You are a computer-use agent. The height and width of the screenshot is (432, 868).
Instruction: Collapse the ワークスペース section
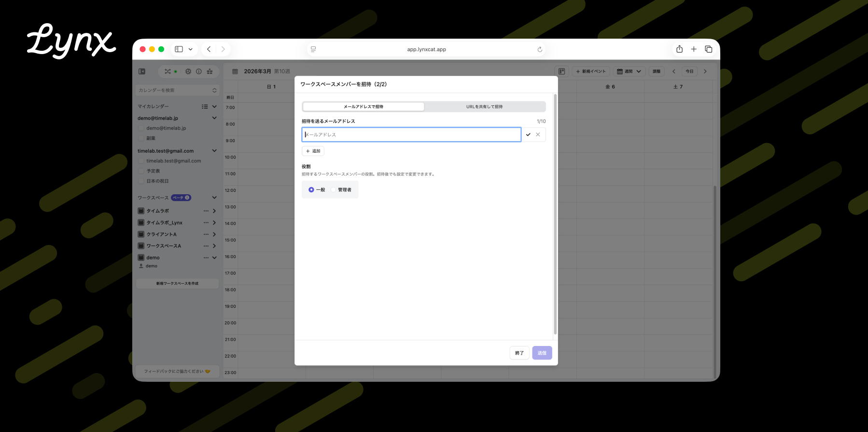214,198
